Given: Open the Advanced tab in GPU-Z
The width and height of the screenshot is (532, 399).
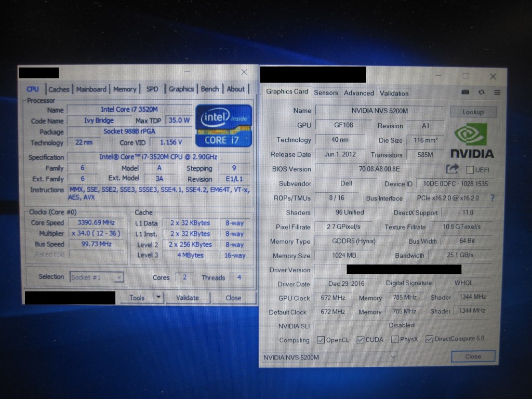Looking at the screenshot, I should pos(358,93).
